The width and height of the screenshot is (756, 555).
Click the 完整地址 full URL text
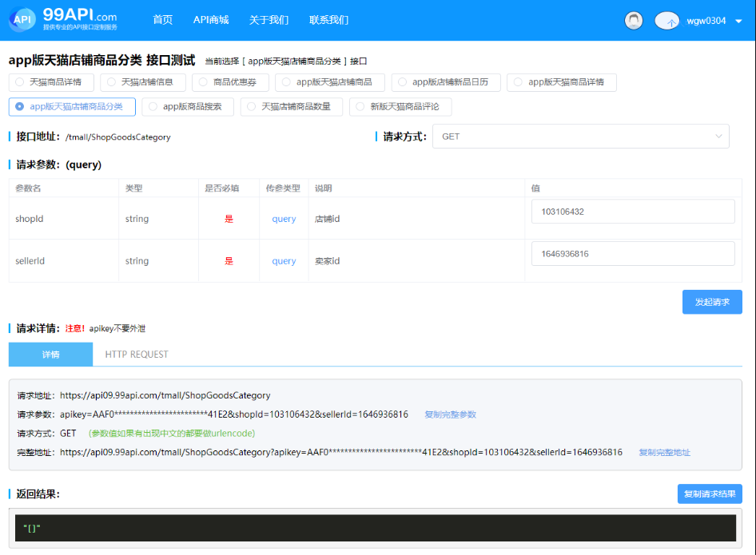[341, 452]
